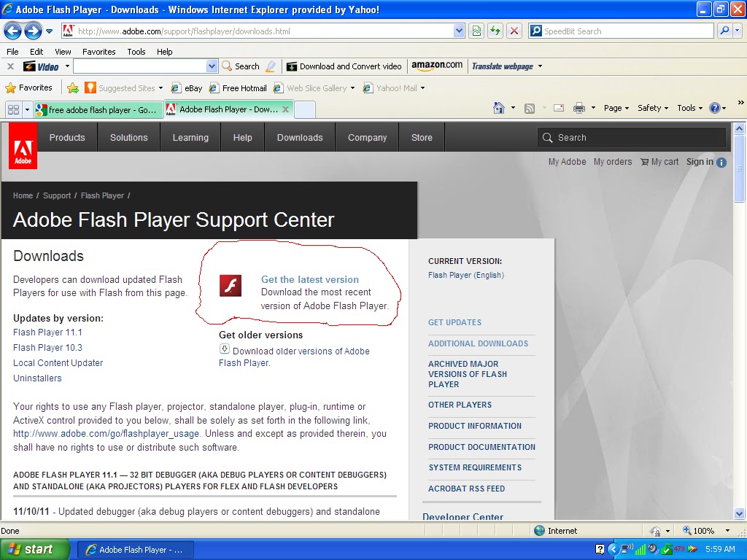Click the search magnifier in the Adobe header
747x560 pixels.
click(x=547, y=137)
